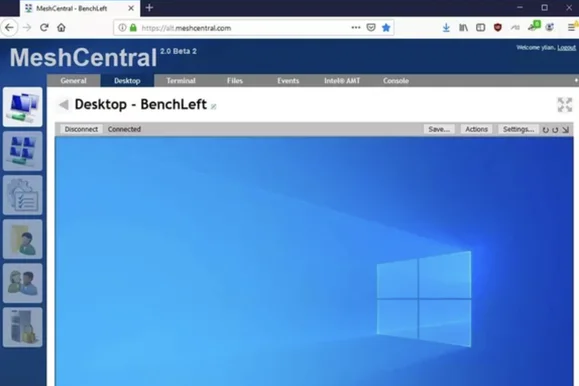Click the red shield extension icon
This screenshot has width=579, height=386.
pos(498,28)
